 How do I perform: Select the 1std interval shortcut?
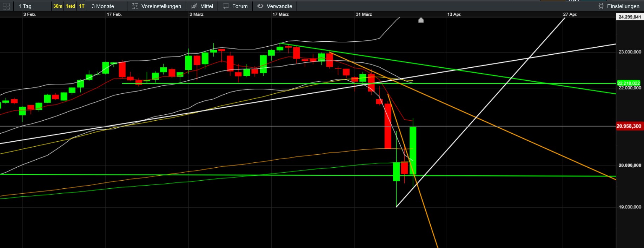coord(70,6)
